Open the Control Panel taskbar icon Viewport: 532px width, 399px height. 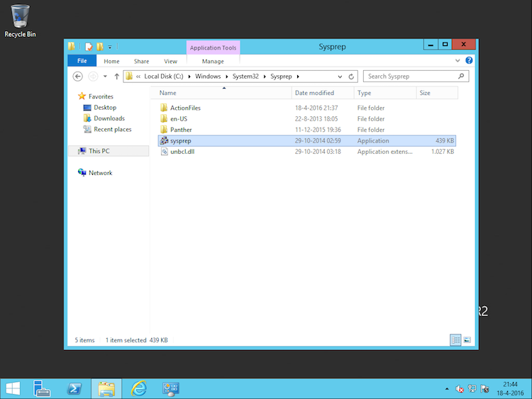(171, 388)
